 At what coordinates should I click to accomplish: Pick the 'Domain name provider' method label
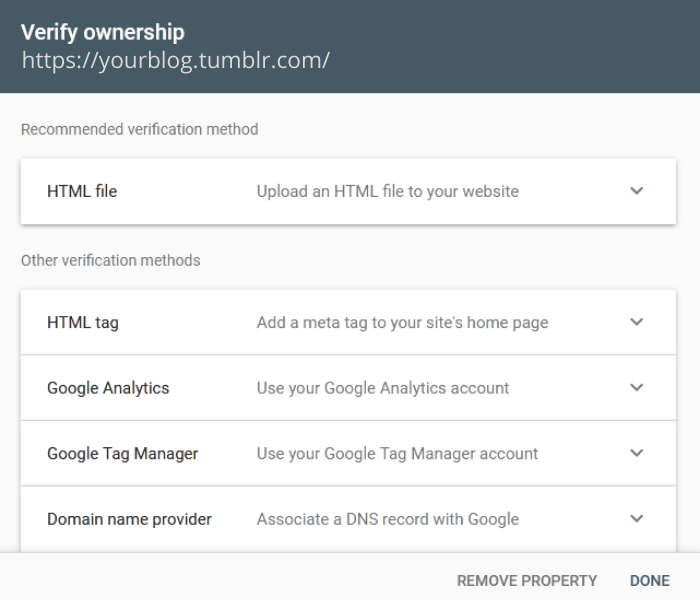point(129,519)
